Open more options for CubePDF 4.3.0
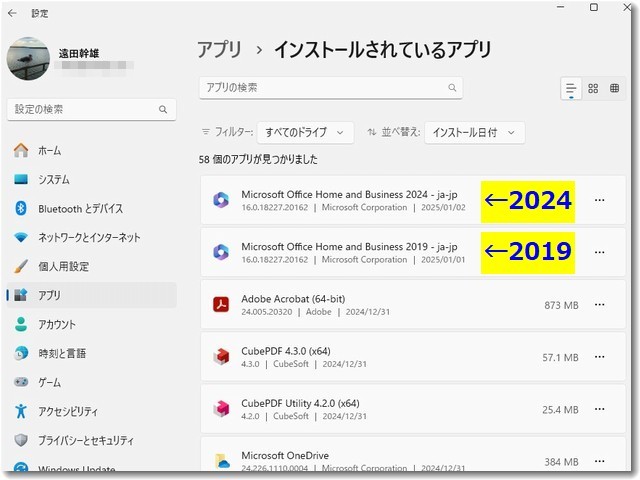 [600, 357]
